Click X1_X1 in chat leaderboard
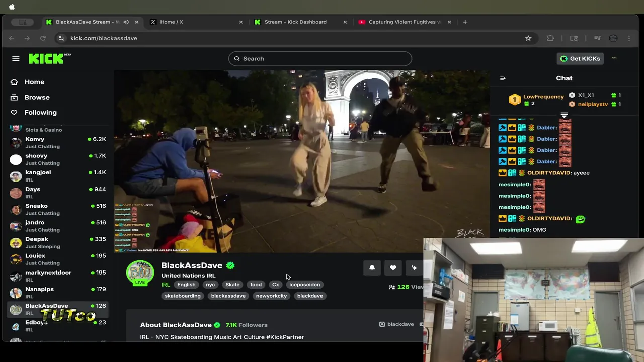Viewport: 644px width, 362px height. (x=586, y=95)
